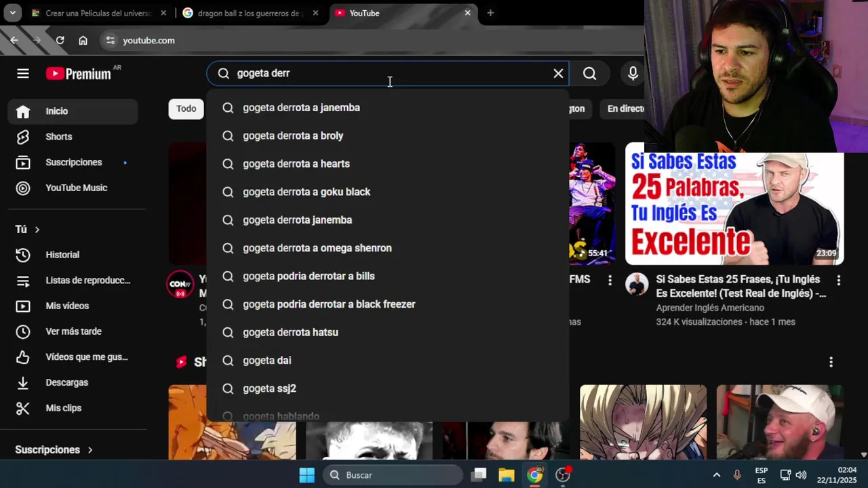
Task: Open Suscripciones in the sidebar
Action: (x=73, y=163)
